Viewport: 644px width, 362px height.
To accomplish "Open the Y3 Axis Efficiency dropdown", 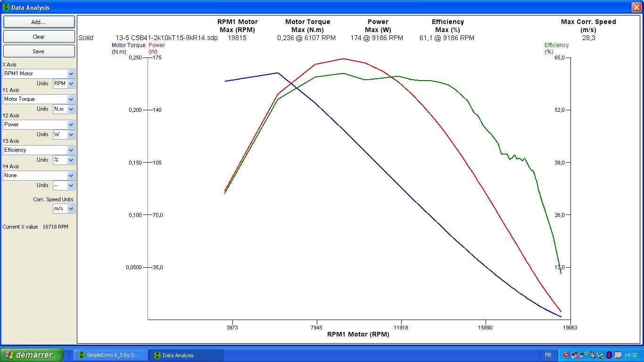I will pos(71,150).
